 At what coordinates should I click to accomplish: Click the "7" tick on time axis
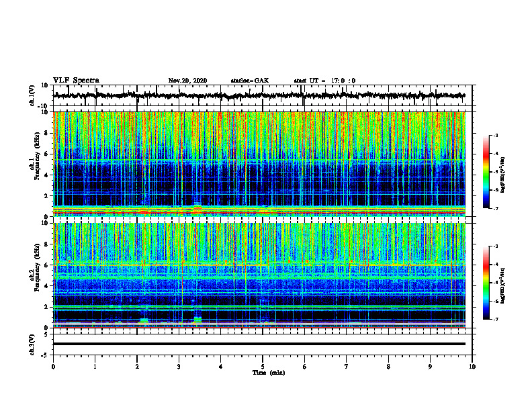click(347, 367)
